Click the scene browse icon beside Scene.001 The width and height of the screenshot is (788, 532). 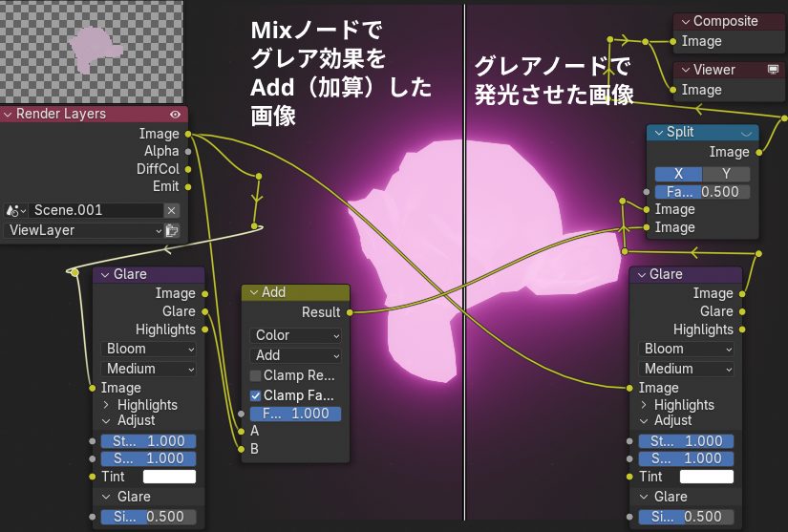(16, 210)
